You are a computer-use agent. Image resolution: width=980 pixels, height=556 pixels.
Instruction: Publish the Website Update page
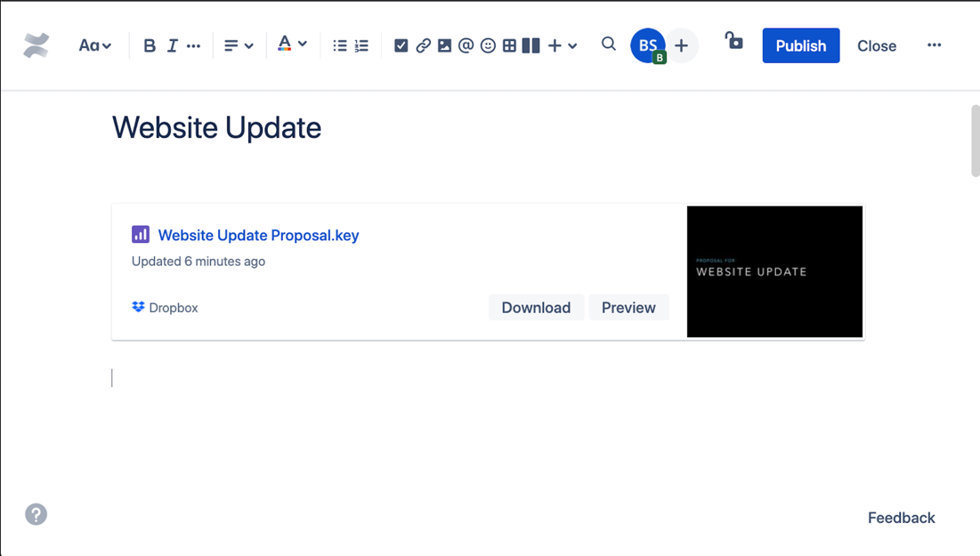[x=799, y=45]
